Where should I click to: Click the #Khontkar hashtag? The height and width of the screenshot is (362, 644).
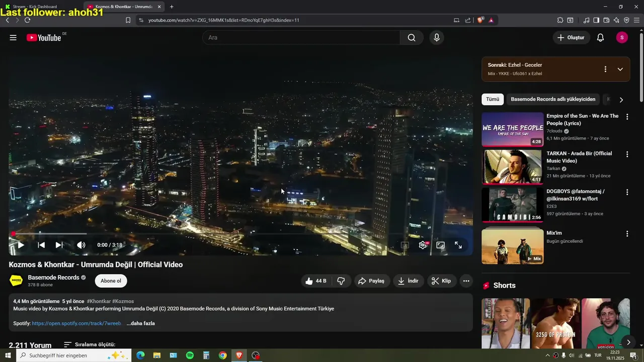coord(99,301)
